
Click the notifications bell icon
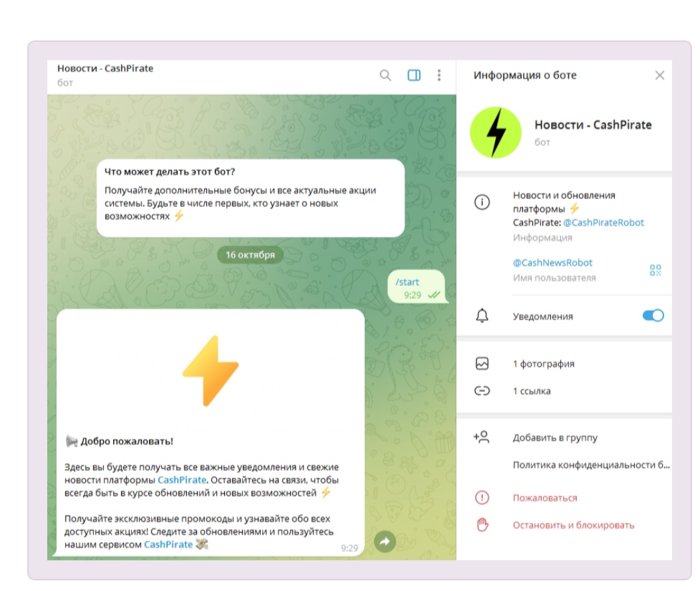pos(482,315)
